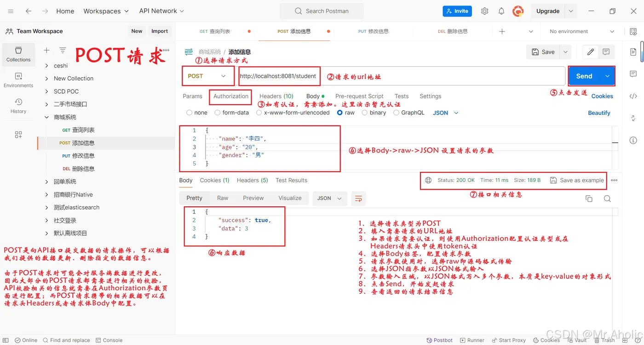Search response body icon
The width and height of the screenshot is (644, 345).
coord(607,198)
